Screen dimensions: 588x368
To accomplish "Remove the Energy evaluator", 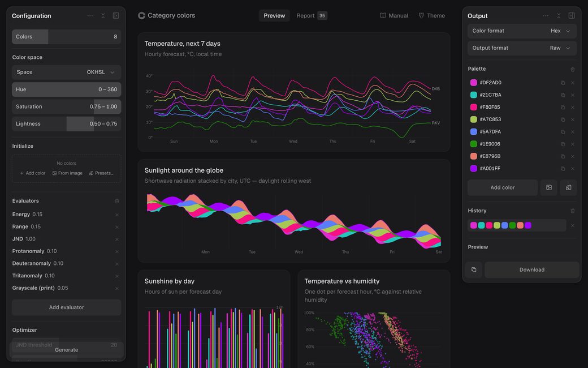I will pyautogui.click(x=117, y=215).
